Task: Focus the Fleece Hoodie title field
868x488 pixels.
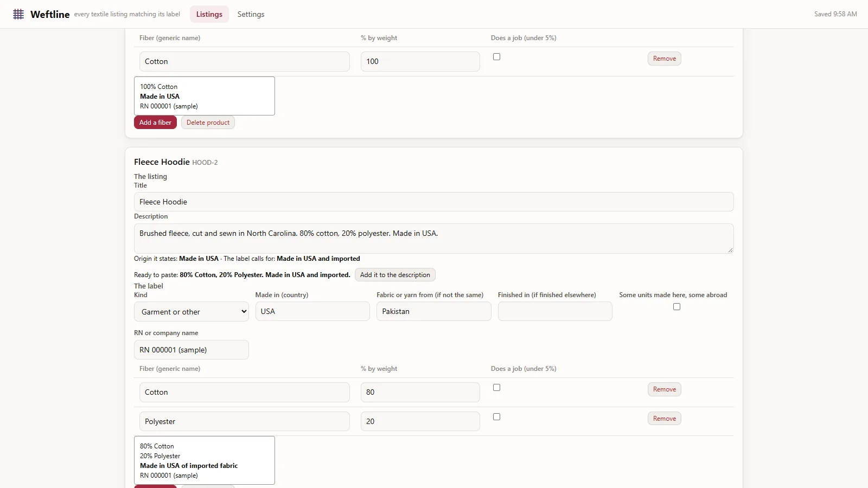Action: coord(433,202)
